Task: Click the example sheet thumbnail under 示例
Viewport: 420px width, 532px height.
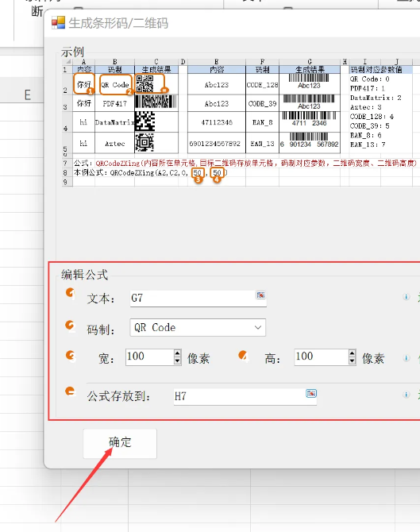Action: pyautogui.click(x=241, y=123)
